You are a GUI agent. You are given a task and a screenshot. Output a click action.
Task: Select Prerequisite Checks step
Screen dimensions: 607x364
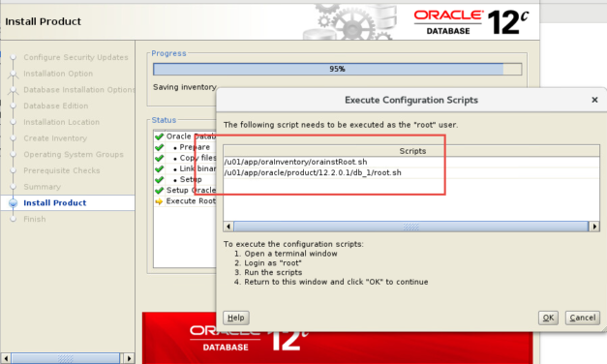(x=62, y=170)
